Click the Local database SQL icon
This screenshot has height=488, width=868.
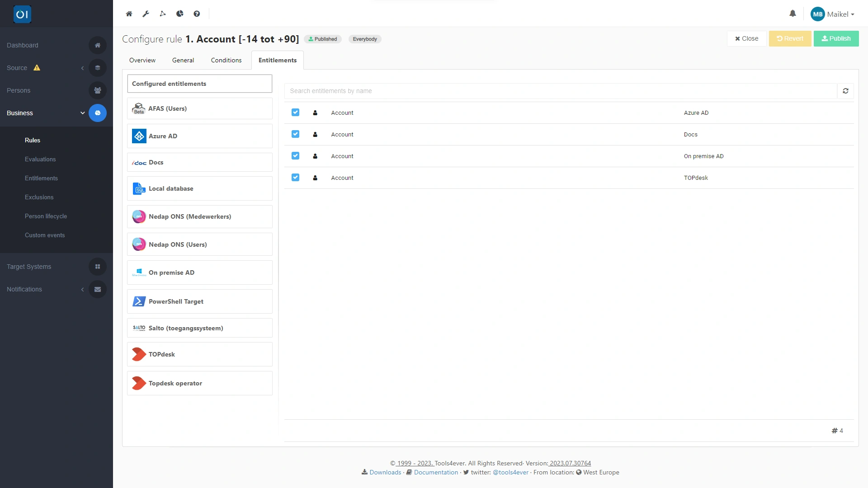pos(139,188)
